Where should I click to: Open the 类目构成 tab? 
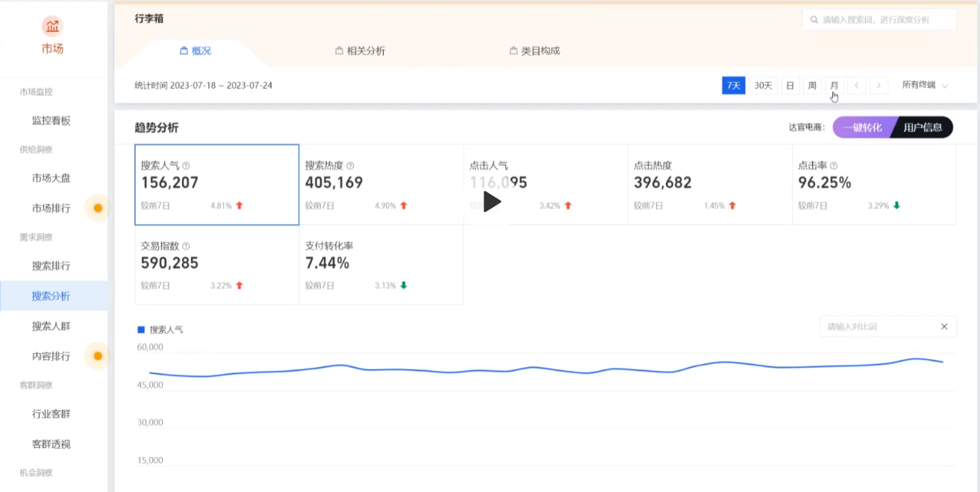(x=534, y=51)
